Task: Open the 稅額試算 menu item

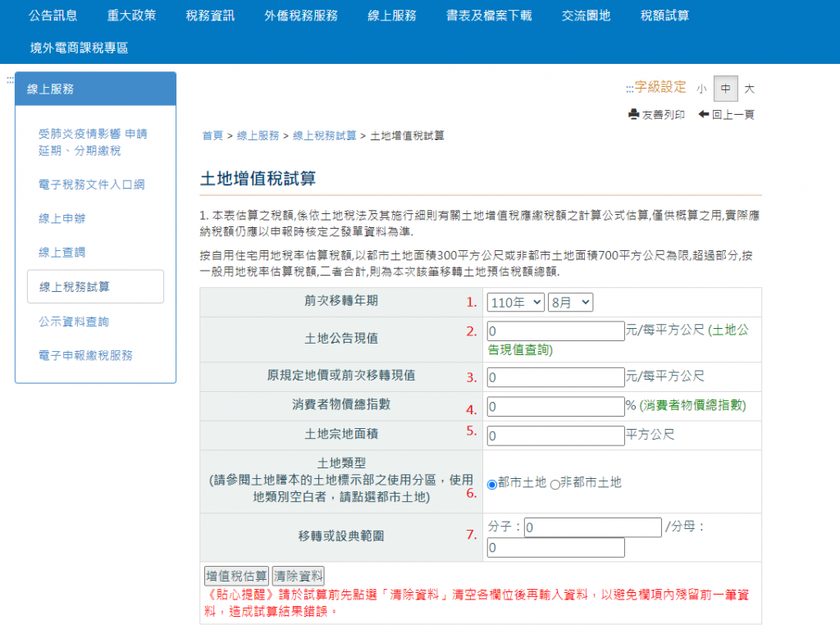Action: (x=664, y=16)
